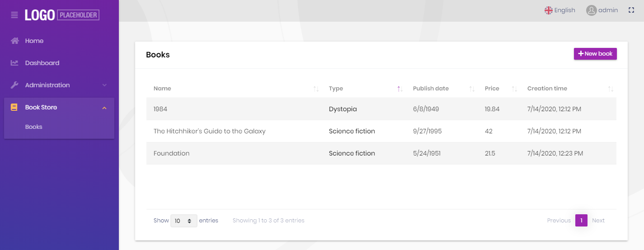644x250 pixels.
Task: Expand the Administration submenu chevron
Action: coord(104,85)
